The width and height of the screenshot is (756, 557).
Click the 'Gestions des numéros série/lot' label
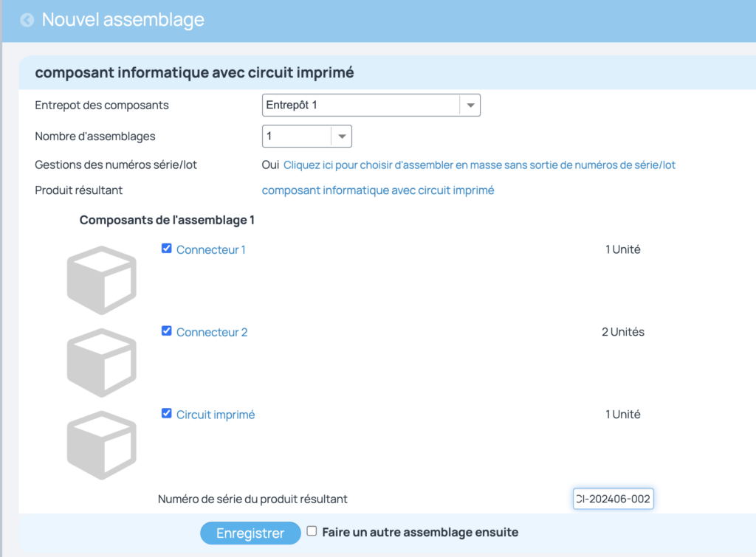(116, 165)
